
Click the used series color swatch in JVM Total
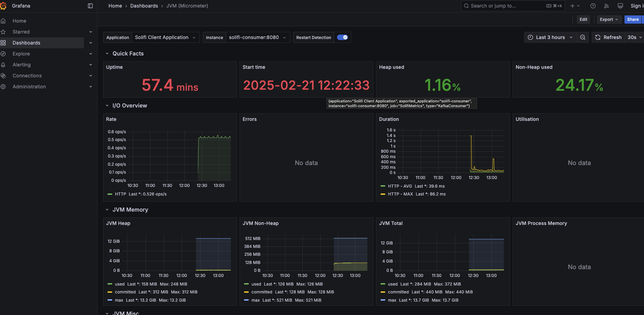(383, 284)
